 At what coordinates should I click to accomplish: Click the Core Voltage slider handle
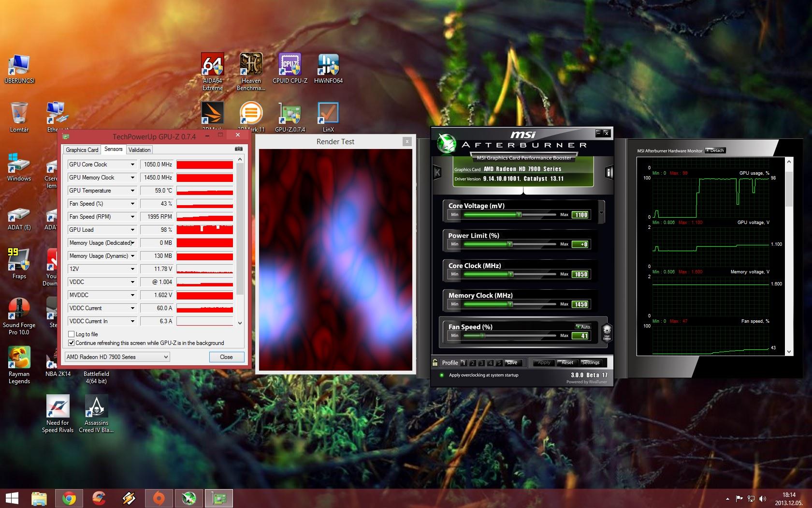[x=519, y=214]
